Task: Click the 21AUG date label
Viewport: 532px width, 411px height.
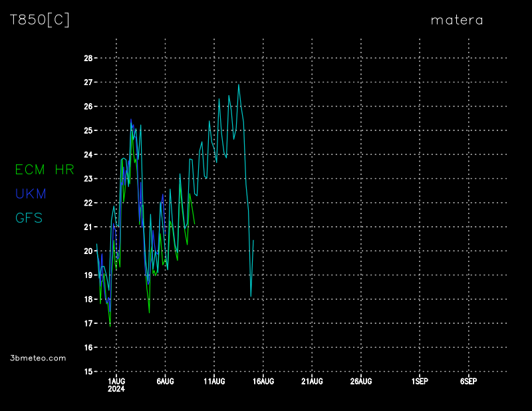Action: click(312, 381)
